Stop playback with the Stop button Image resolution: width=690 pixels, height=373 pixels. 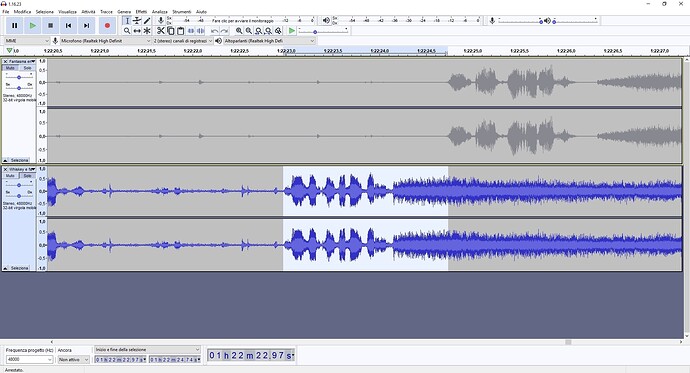[x=51, y=26]
